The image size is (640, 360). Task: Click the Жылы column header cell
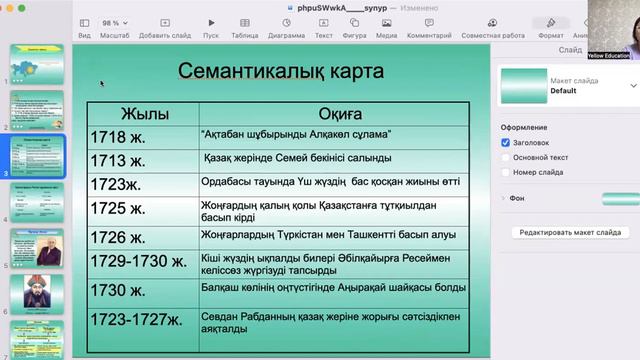click(143, 114)
